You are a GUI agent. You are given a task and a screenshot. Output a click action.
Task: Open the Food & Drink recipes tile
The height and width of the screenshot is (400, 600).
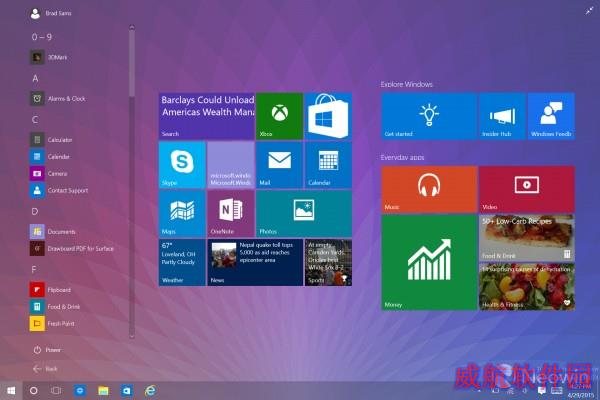(x=527, y=238)
